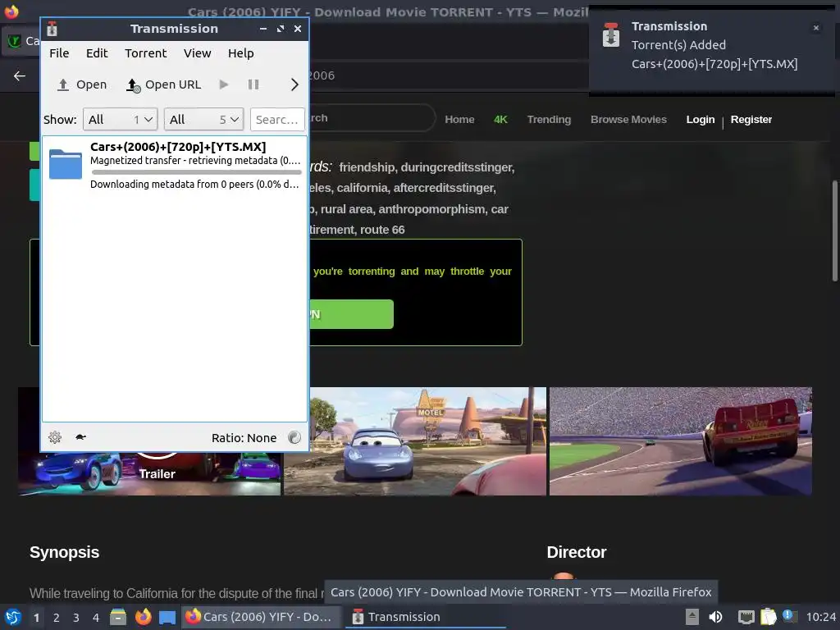The width and height of the screenshot is (840, 630).
Task: Dismiss the Transmission notification popup
Action: click(816, 28)
